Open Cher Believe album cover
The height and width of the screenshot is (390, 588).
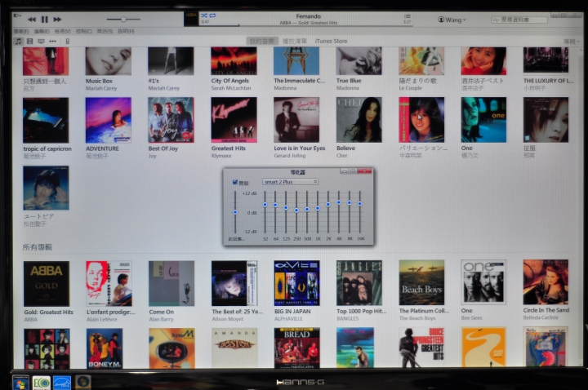[x=359, y=120]
